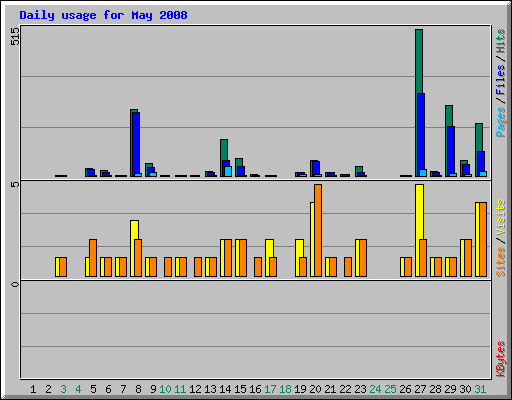512x400 pixels.
Task: Select the blue Files bar for day 8
Action: 136,143
